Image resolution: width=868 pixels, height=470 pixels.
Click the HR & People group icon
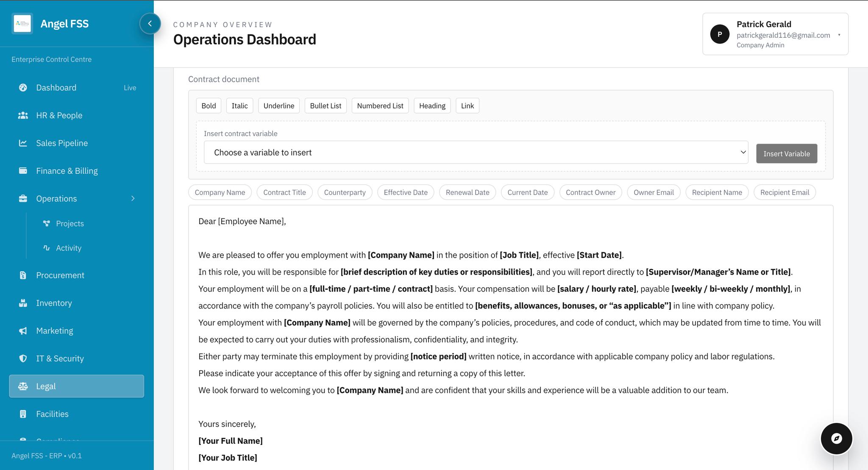23,115
